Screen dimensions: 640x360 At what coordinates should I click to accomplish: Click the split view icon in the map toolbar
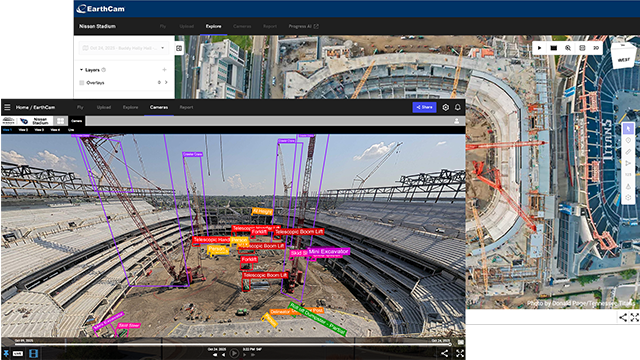pyautogui.click(x=582, y=48)
